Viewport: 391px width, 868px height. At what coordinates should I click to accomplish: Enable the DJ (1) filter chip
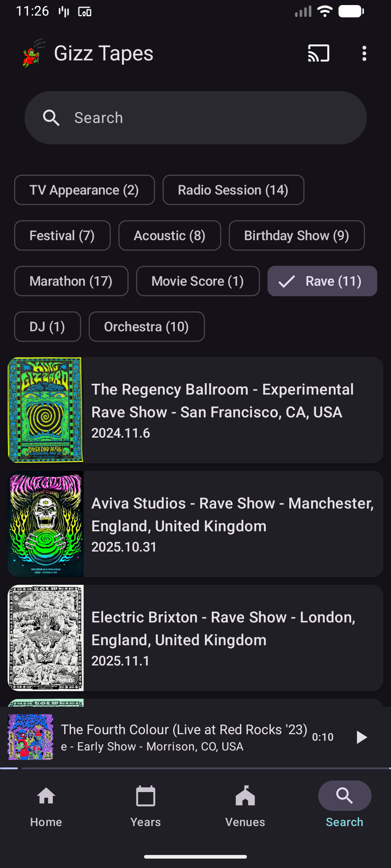click(47, 327)
